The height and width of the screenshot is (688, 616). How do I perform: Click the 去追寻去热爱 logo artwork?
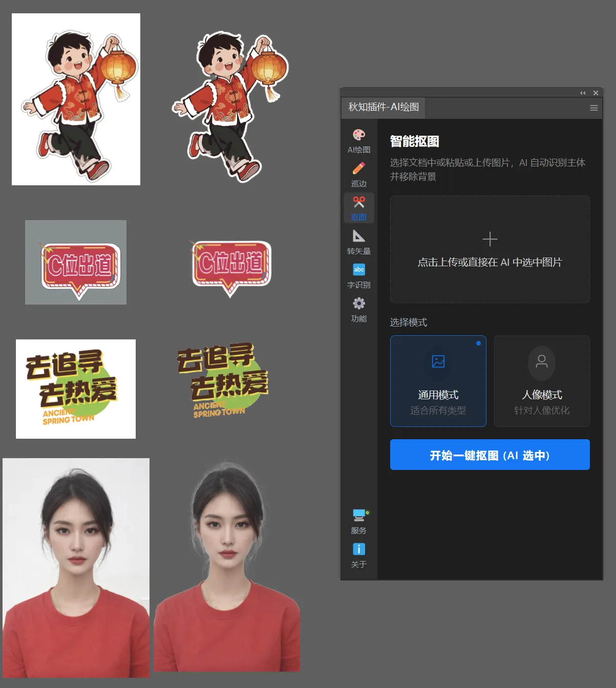click(76, 389)
